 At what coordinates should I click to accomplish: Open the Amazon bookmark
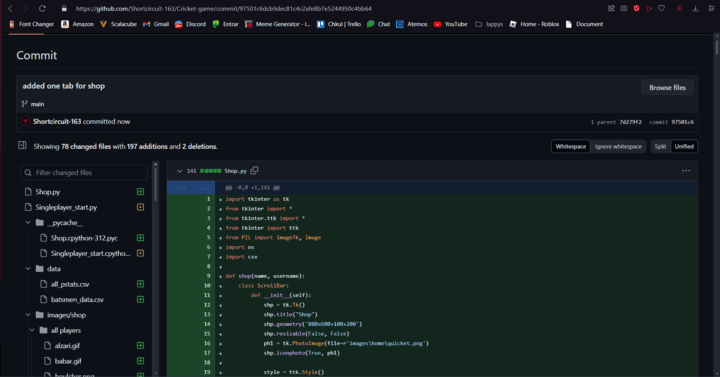pos(78,24)
